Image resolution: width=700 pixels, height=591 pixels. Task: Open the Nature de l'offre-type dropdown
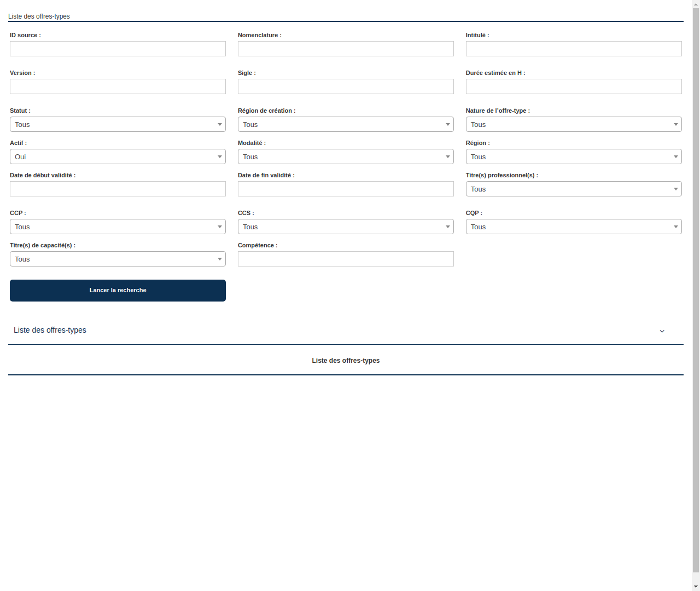(x=573, y=124)
